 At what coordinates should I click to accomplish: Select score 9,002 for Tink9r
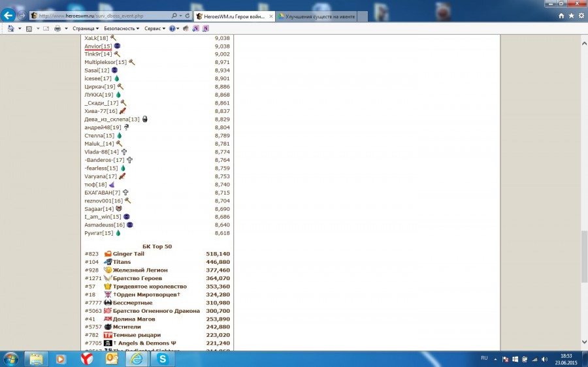tap(222, 54)
